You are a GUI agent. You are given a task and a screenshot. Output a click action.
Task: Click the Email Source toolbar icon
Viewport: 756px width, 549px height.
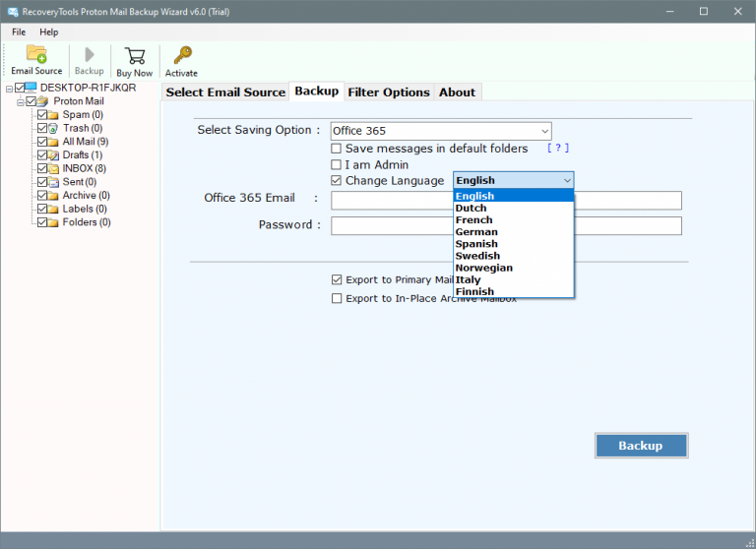(x=36, y=53)
